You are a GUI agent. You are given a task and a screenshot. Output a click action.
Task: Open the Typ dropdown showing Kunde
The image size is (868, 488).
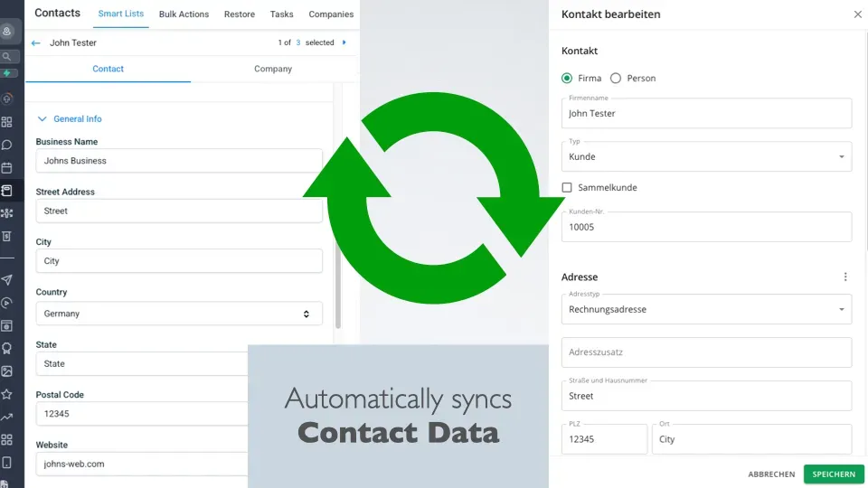(706, 156)
